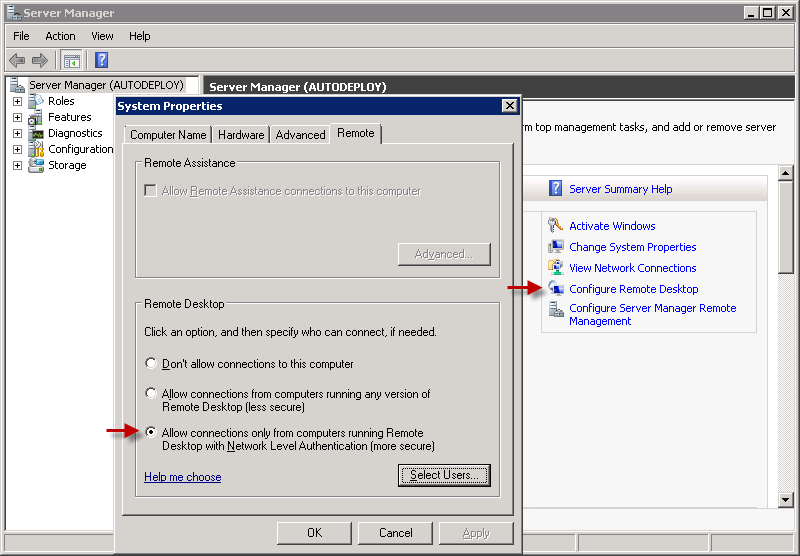This screenshot has width=800, height=556.
Task: Click OK in System Properties
Action: point(314,533)
